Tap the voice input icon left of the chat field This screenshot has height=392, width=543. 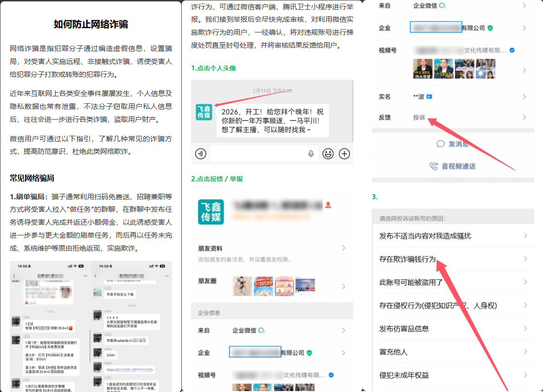201,154
